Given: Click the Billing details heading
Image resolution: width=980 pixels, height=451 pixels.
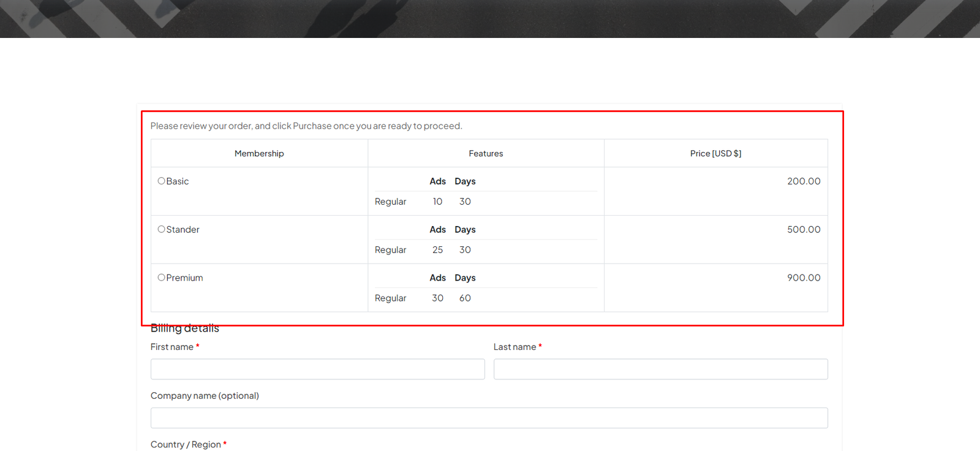Looking at the screenshot, I should click(185, 329).
